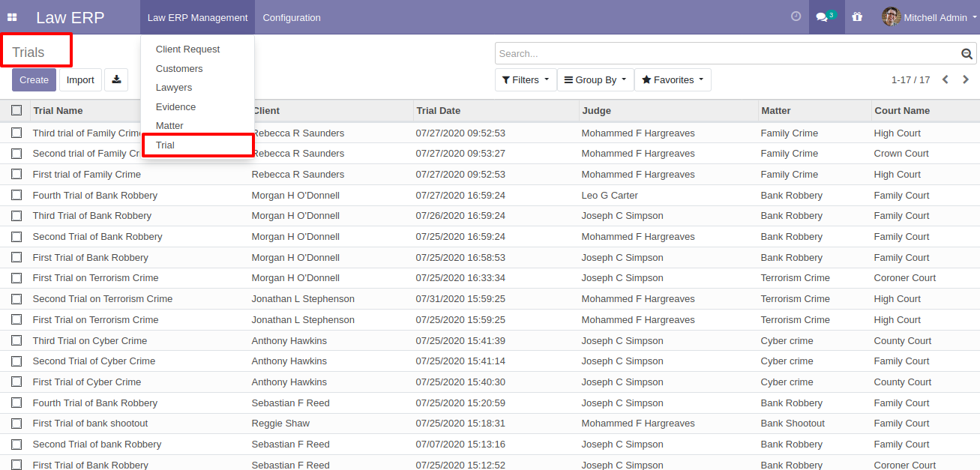Click Leo G Carter judge cell
The width and height of the screenshot is (980, 470).
point(610,196)
